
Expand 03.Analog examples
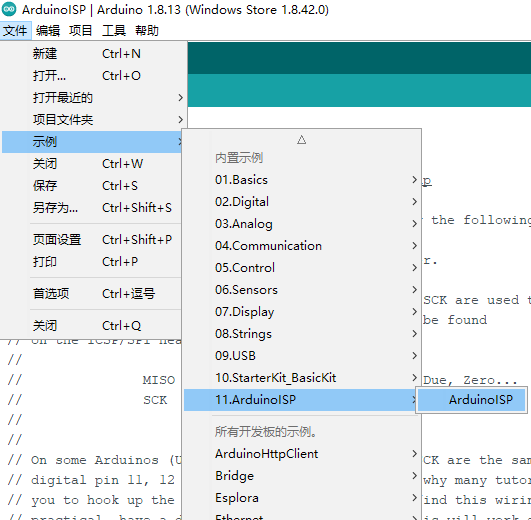pos(302,224)
